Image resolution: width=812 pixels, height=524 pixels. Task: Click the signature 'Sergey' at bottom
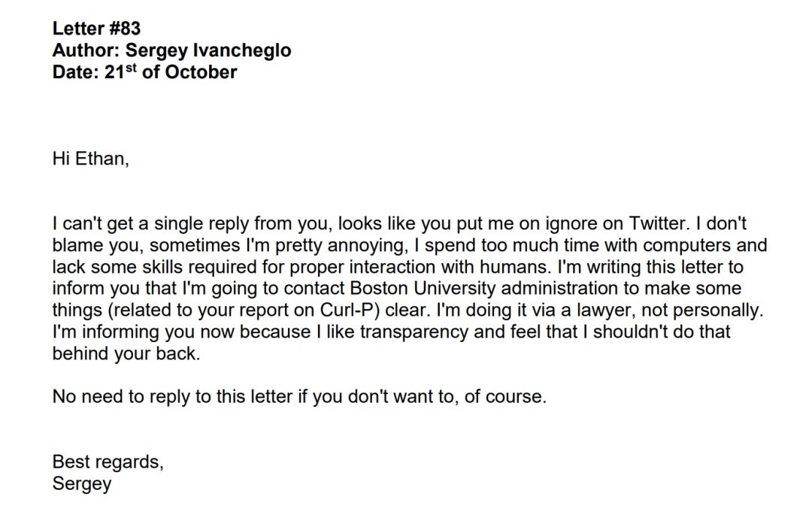[82, 484]
